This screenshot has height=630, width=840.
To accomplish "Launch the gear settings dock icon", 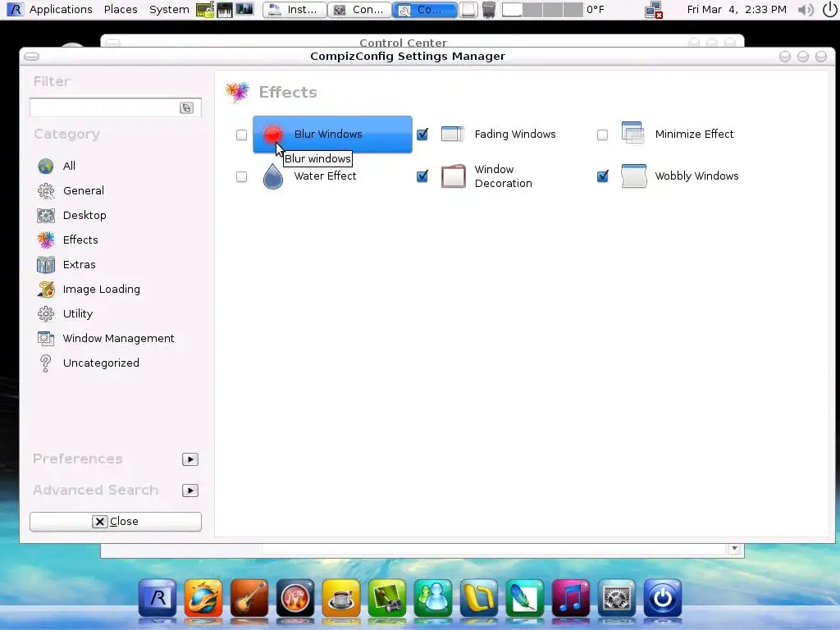I will [x=617, y=598].
